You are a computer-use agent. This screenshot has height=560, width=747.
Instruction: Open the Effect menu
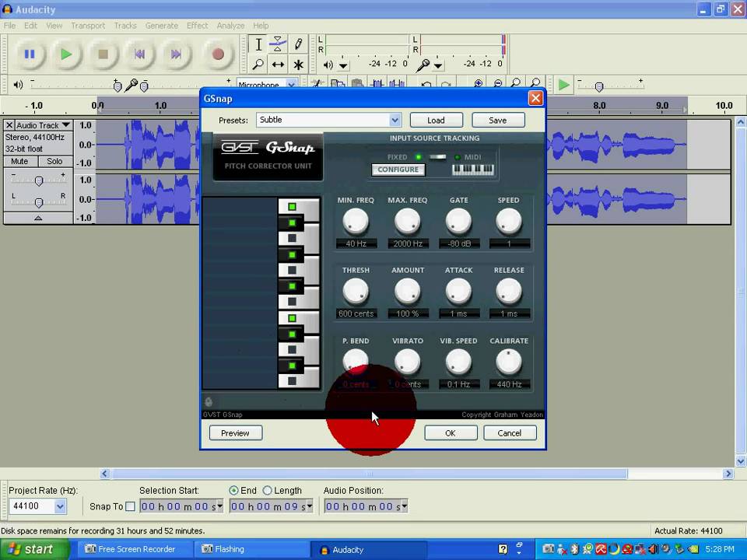197,26
